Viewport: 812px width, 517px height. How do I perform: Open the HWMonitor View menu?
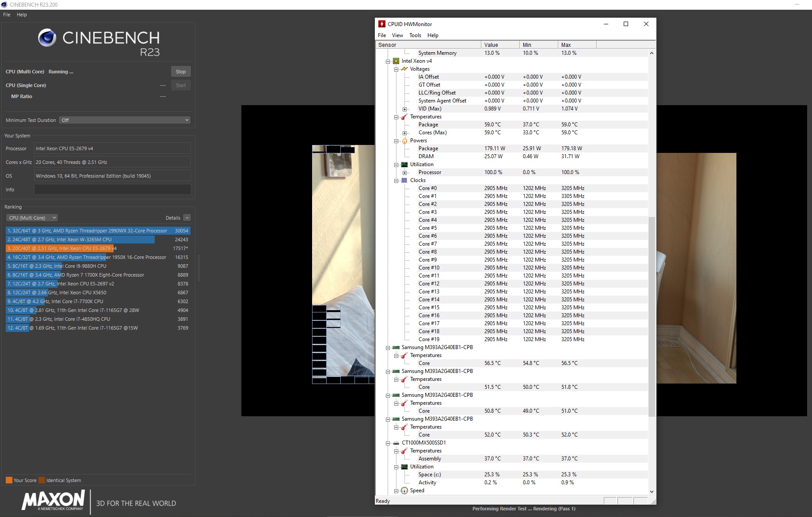click(x=397, y=35)
